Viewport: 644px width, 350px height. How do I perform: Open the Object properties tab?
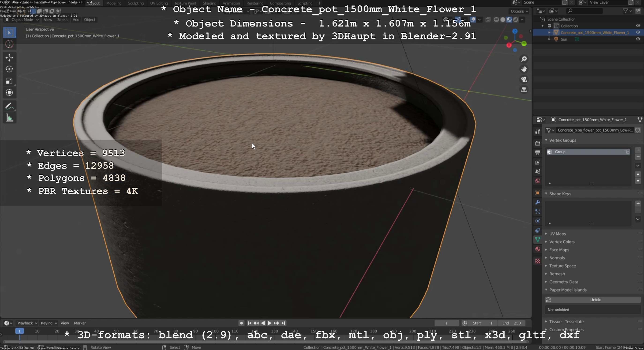click(x=538, y=193)
